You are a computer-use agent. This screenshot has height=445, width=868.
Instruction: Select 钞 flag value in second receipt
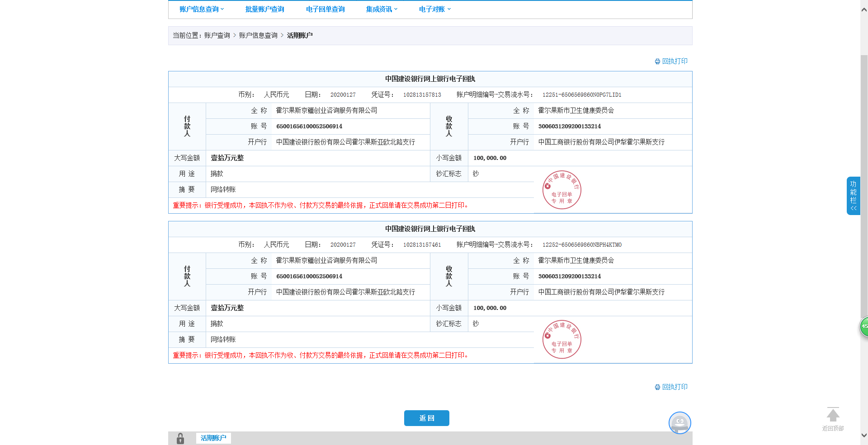coord(476,323)
